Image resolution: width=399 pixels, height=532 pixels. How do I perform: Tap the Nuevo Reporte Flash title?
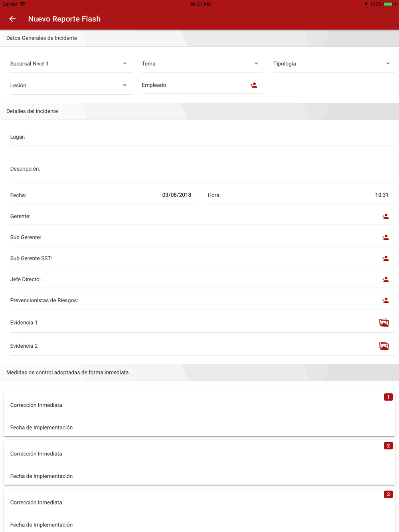point(64,19)
